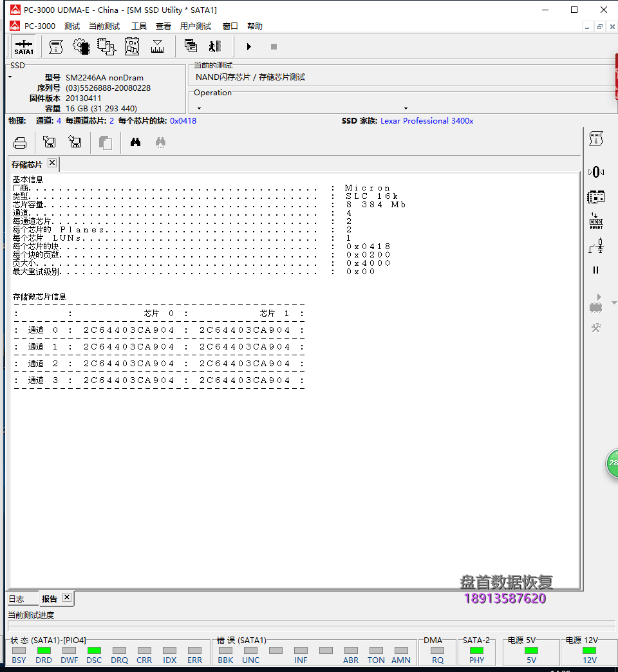This screenshot has height=672, width=618.
Task: Open the left Operation dropdown arrow
Action: coord(199,108)
